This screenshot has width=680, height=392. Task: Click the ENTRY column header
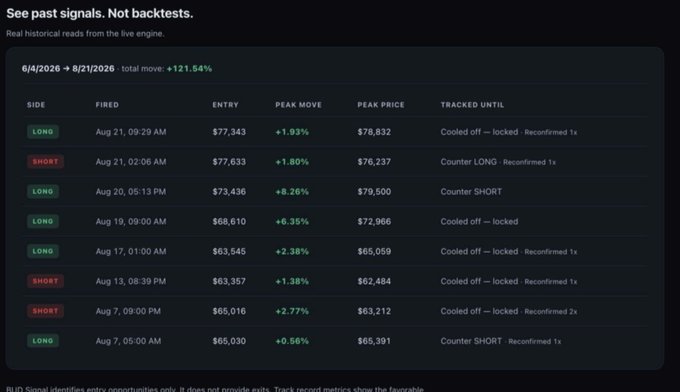tap(226, 105)
